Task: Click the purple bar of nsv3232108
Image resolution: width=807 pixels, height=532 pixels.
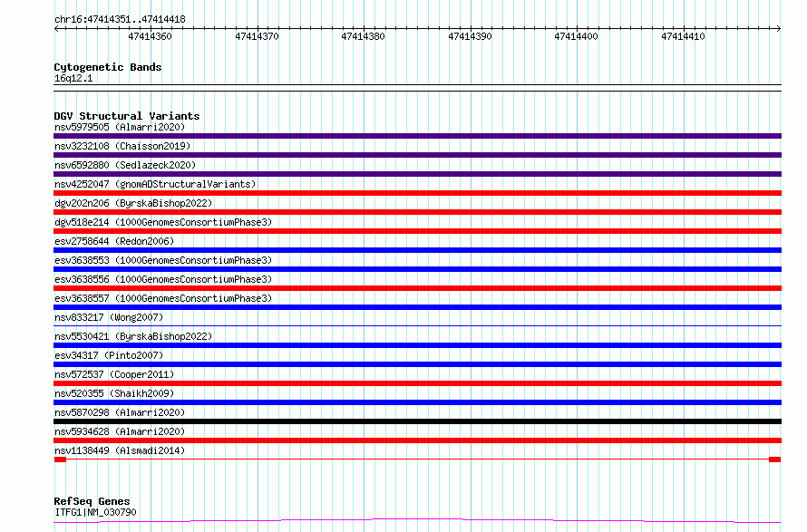Action: (417, 155)
